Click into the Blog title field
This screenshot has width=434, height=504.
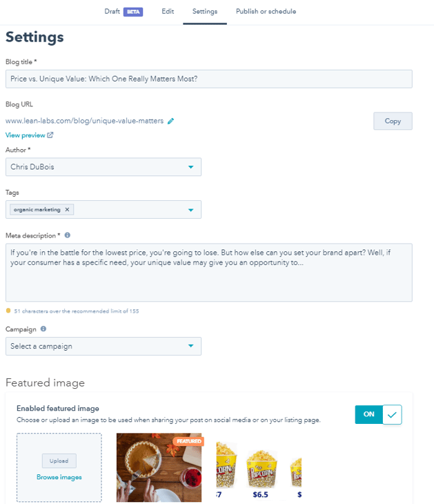click(208, 79)
